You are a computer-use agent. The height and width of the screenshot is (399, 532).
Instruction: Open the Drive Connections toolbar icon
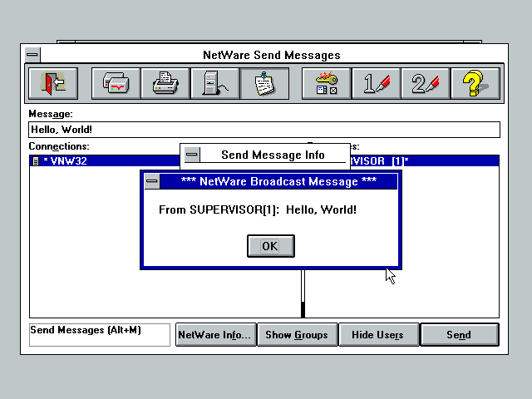tap(116, 83)
